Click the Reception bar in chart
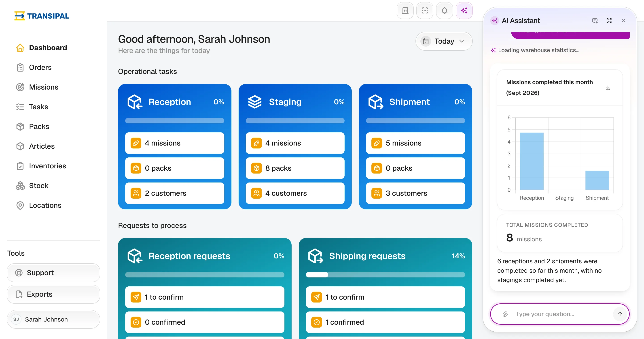This screenshot has width=644, height=339. coord(532,161)
